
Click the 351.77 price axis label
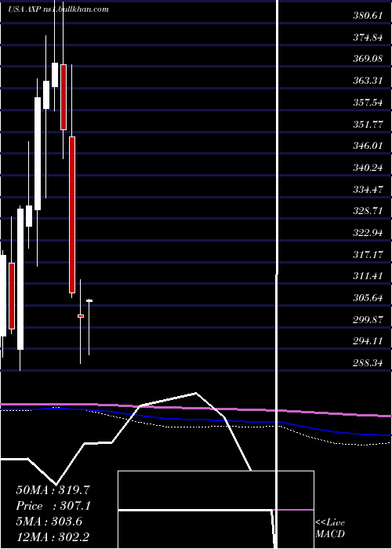368,125
